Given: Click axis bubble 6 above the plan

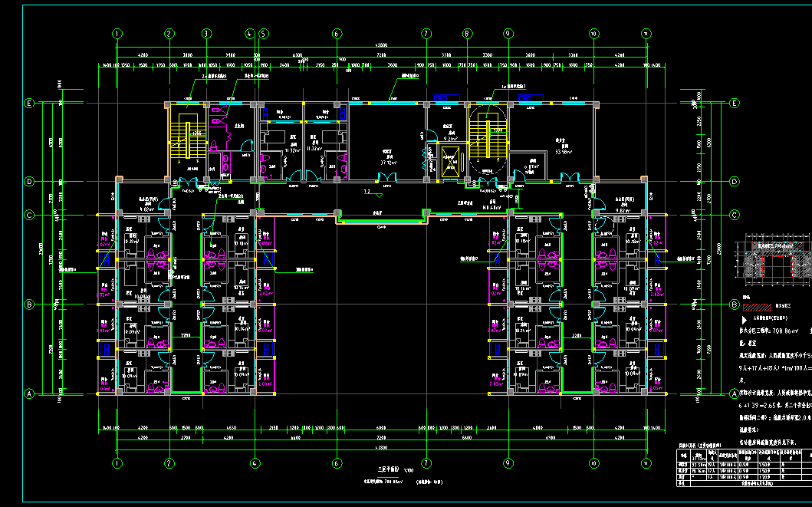Looking at the screenshot, I should click(x=337, y=34).
